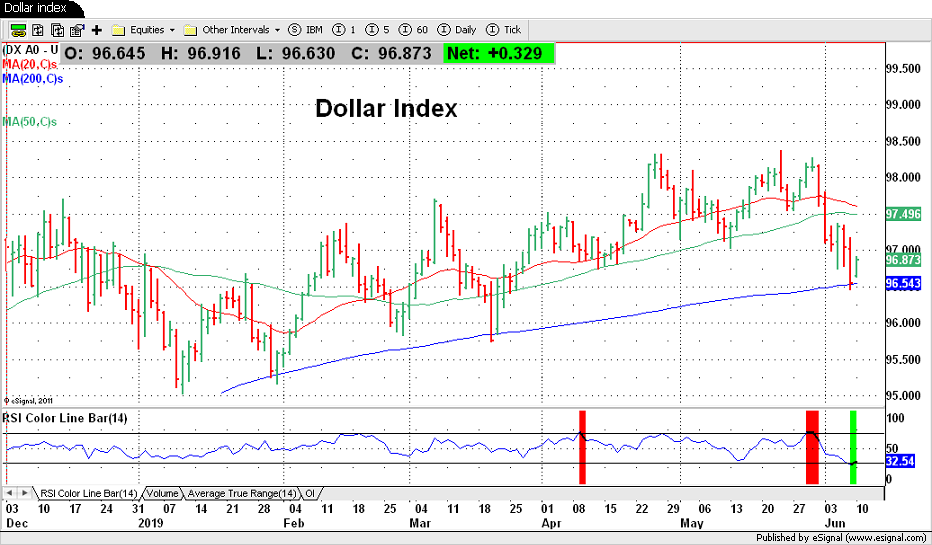Open the Equities folder dropdown
The image size is (932, 545).
143,30
